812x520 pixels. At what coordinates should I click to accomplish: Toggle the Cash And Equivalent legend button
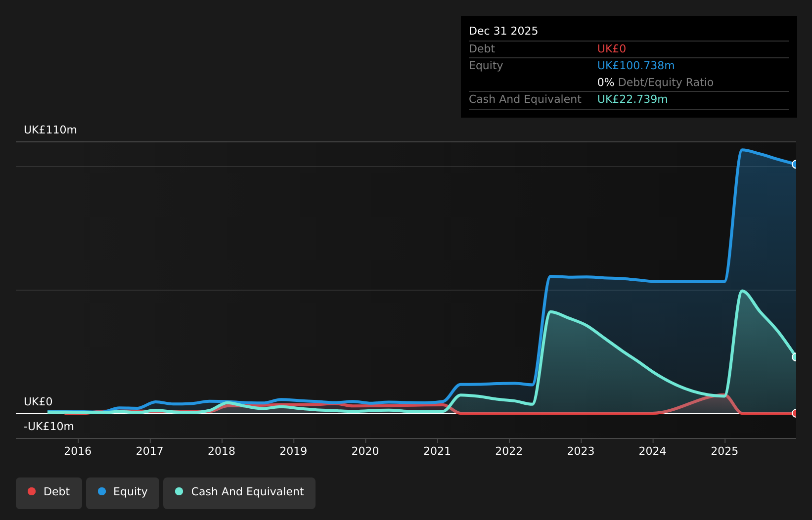point(239,493)
